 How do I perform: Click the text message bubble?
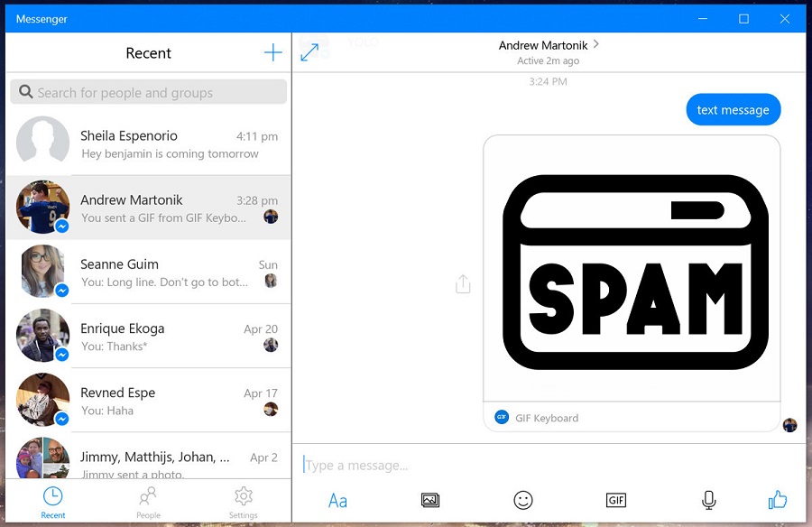tap(733, 109)
